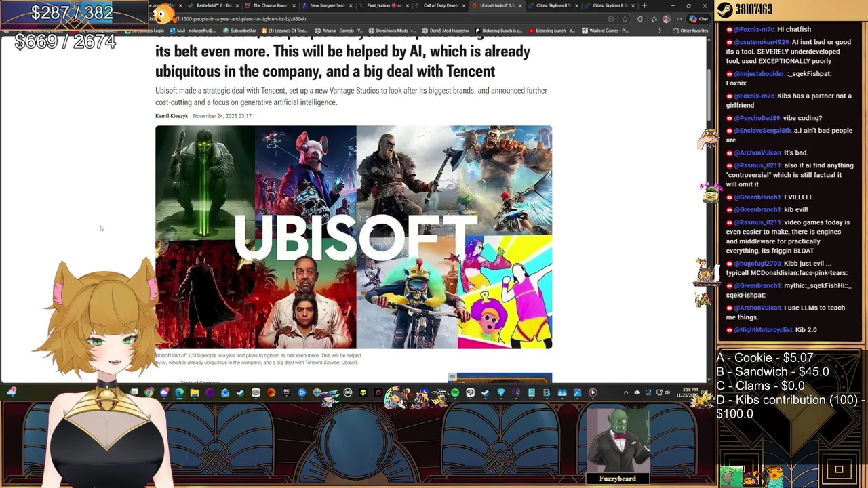Open the Photos app taskbar icon

point(577,392)
